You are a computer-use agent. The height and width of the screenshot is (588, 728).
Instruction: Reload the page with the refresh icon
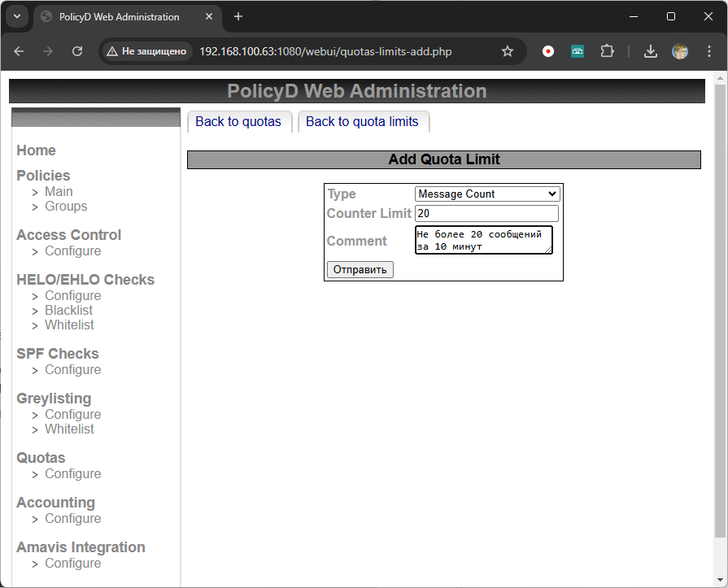click(x=77, y=51)
